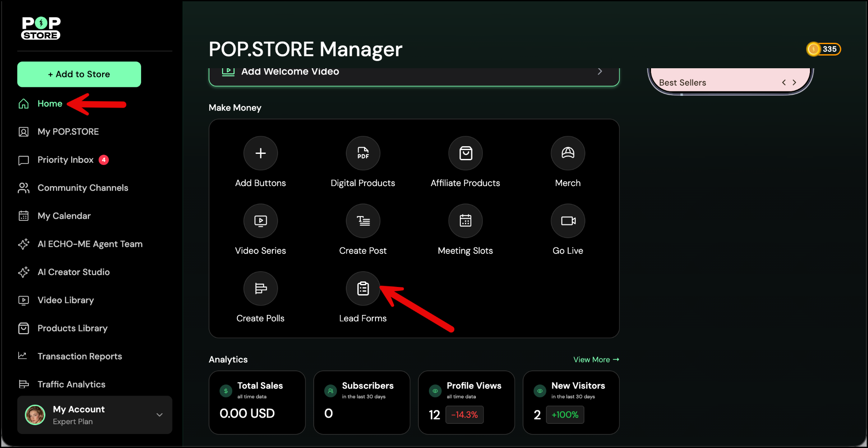This screenshot has width=868, height=448.
Task: Open the Lead Forms clipboard icon
Action: [363, 289]
